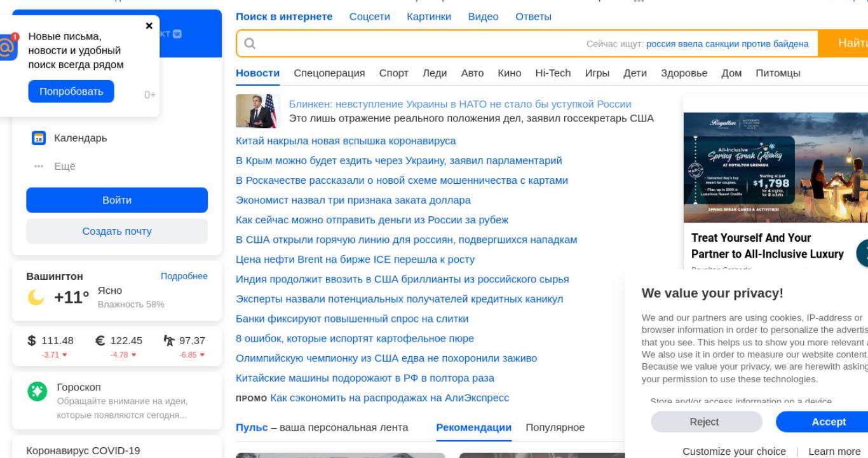868x458 pixels.
Task: Open the Питомцы news tab
Action: 778,73
